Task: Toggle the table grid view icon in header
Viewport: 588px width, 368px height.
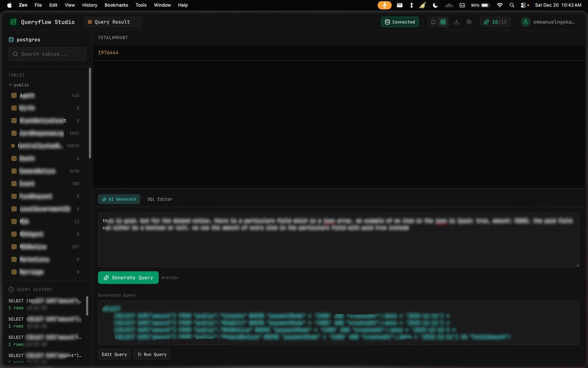Action: 443,22
